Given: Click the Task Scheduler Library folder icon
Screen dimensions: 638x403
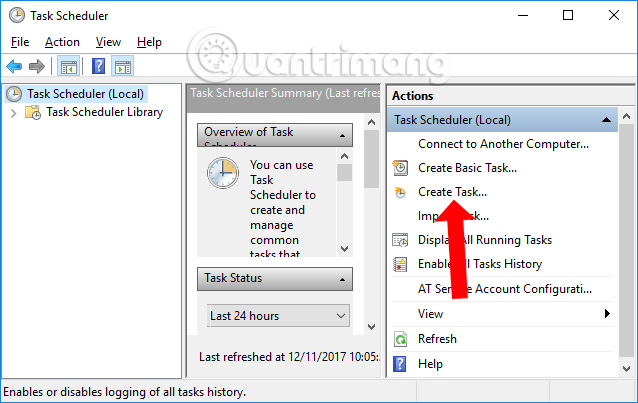Looking at the screenshot, I should 33,112.
